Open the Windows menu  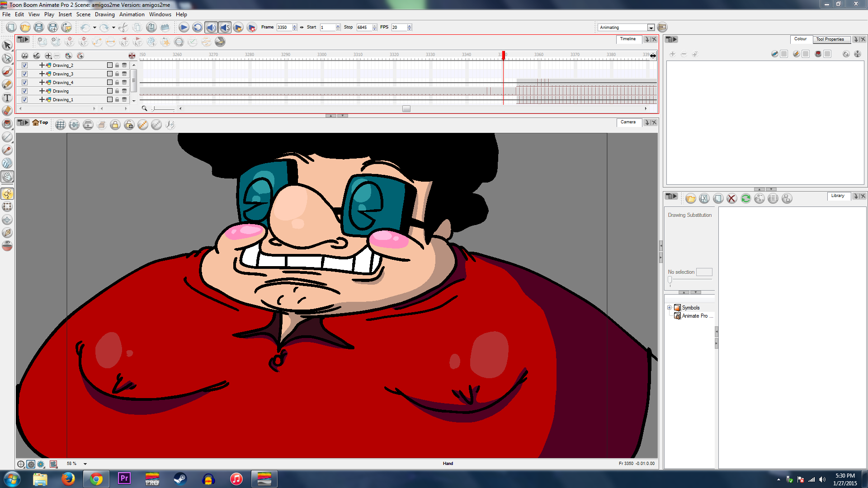[160, 14]
